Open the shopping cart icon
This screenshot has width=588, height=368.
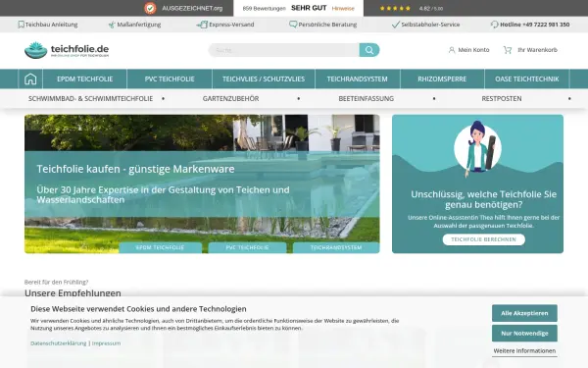(x=508, y=50)
